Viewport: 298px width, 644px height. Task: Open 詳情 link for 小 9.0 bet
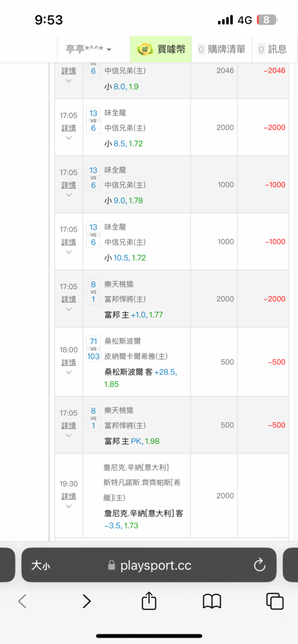(x=69, y=185)
